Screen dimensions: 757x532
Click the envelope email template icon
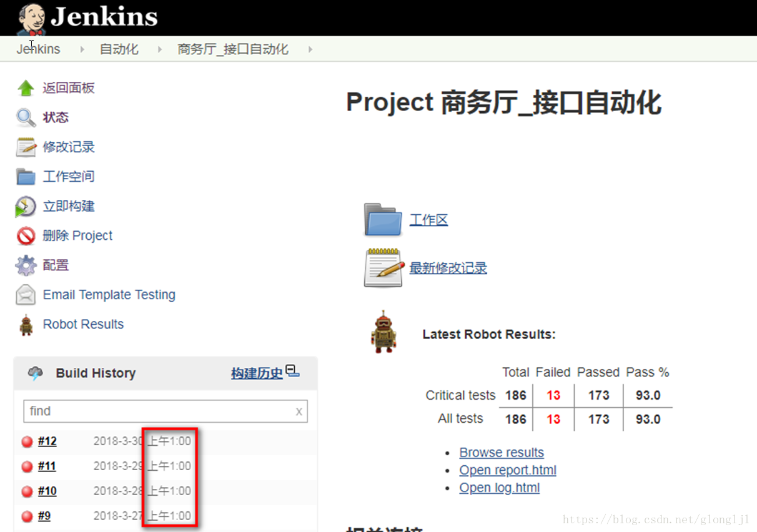tap(26, 295)
